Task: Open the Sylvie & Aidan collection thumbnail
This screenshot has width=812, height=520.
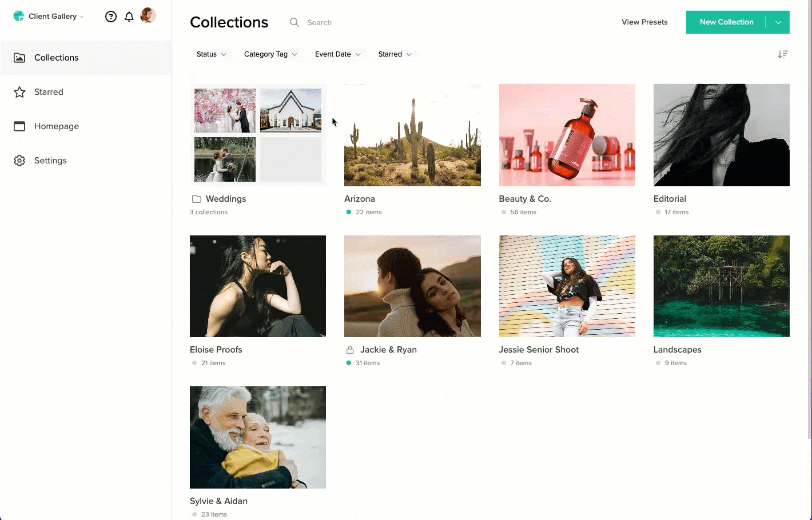Action: pos(258,437)
